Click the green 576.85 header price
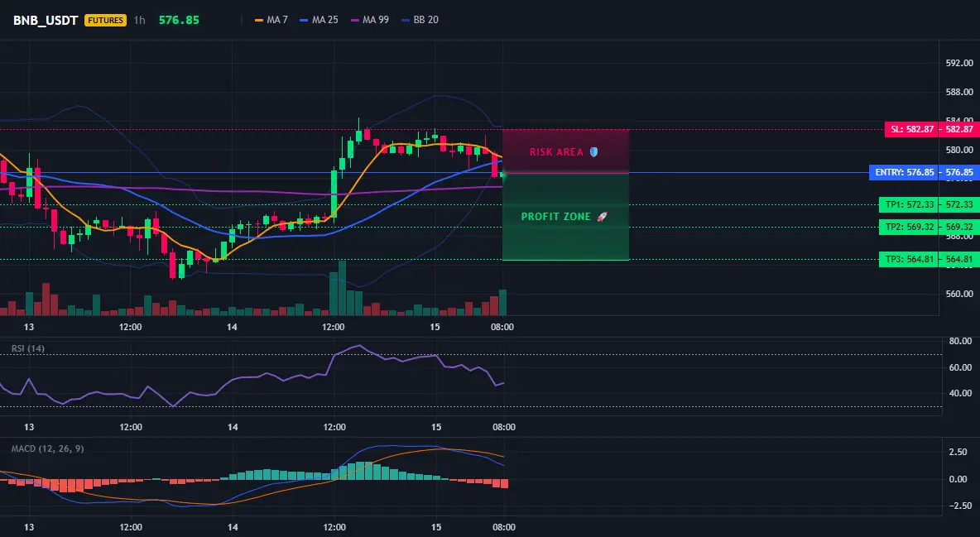980x537 pixels. (179, 20)
